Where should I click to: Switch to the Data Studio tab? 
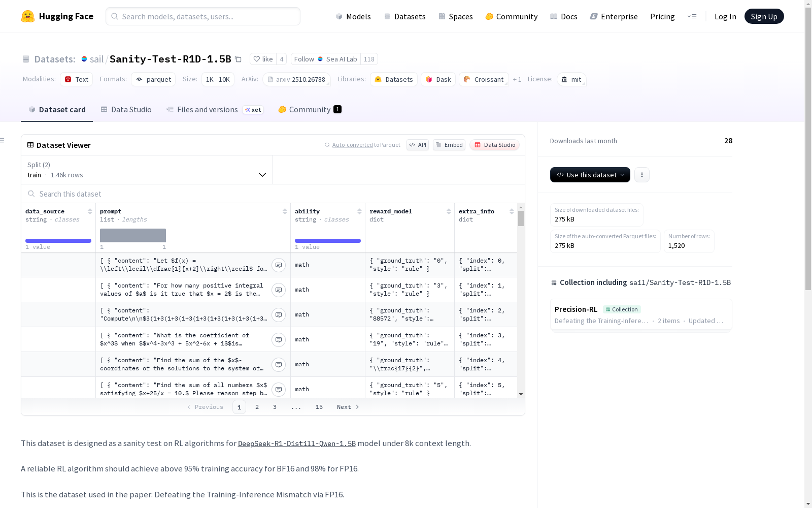126,110
